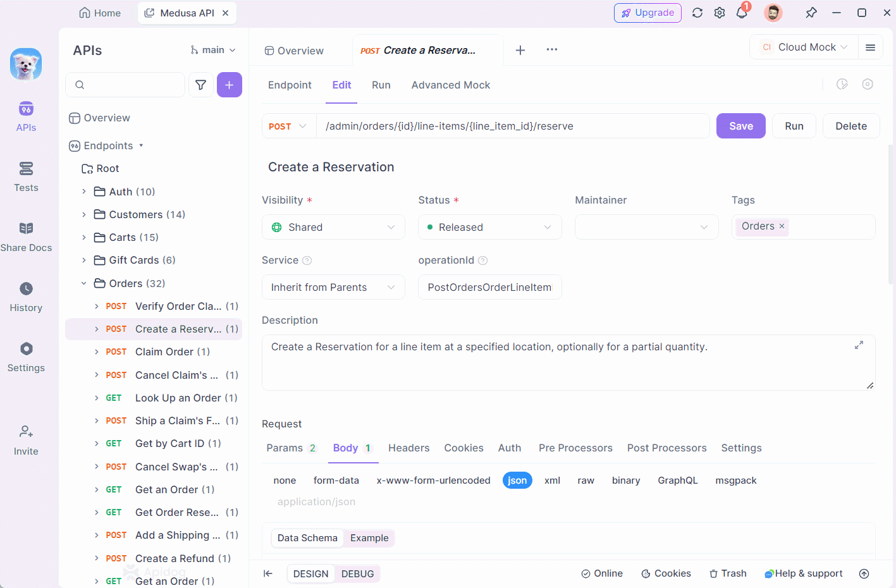Click the circular history icon beside Advanced Mock
Screen dimensions: 896x588
coord(842,84)
